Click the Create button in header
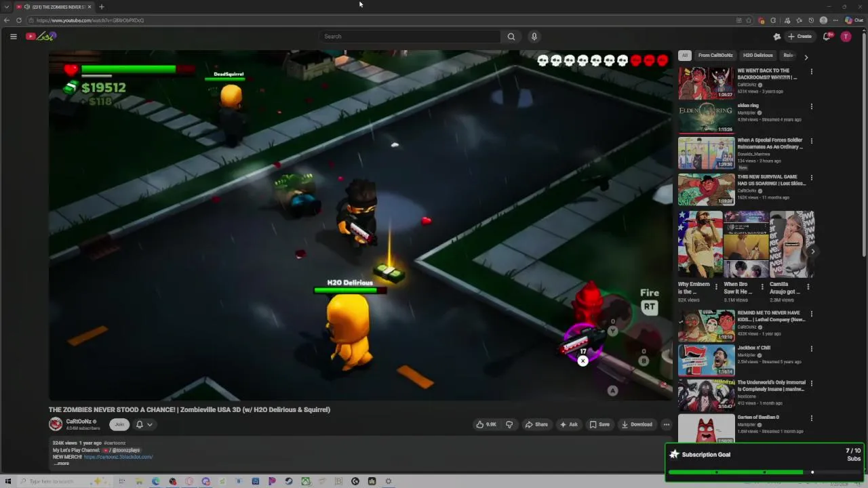 [x=800, y=37]
